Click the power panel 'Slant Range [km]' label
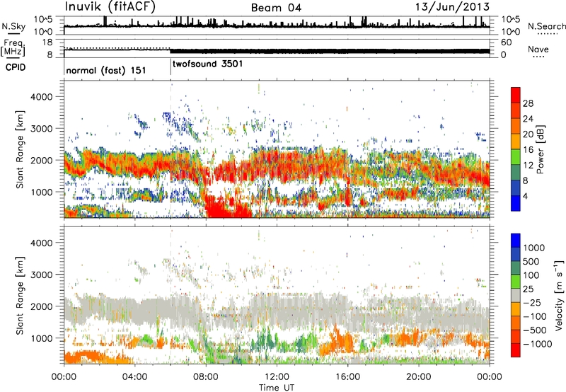566x392 pixels. coord(20,149)
